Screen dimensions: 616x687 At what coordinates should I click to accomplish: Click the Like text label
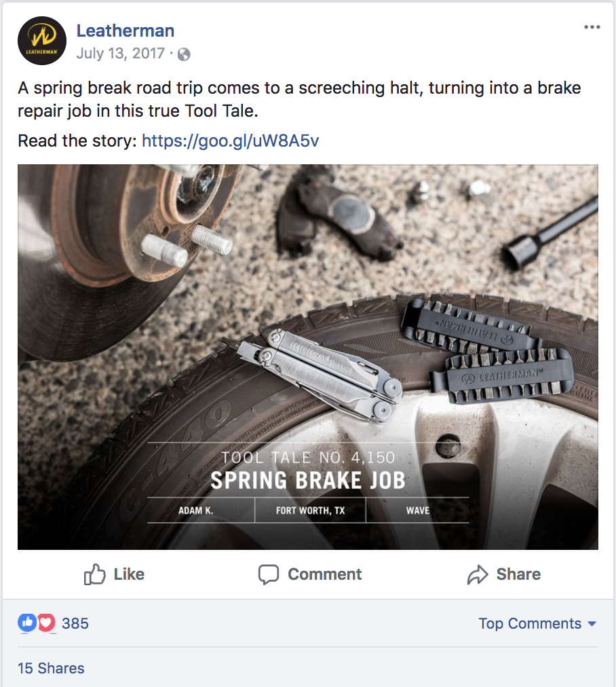coord(129,574)
